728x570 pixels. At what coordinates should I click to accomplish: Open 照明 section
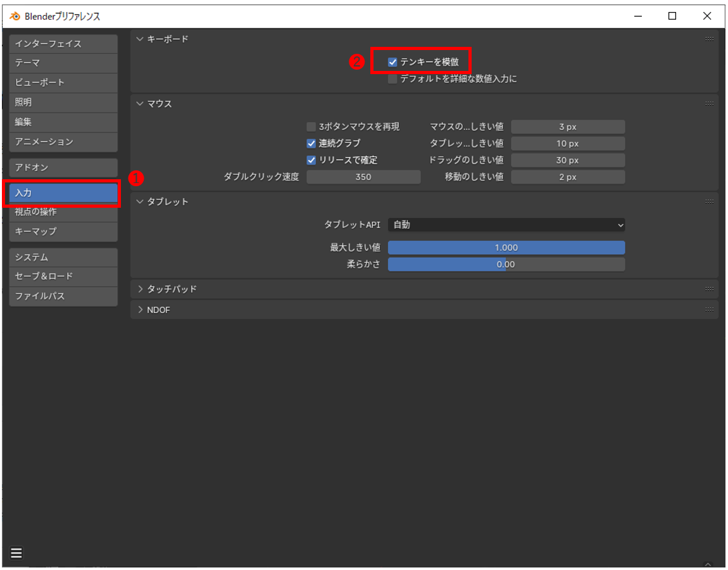pos(63,102)
